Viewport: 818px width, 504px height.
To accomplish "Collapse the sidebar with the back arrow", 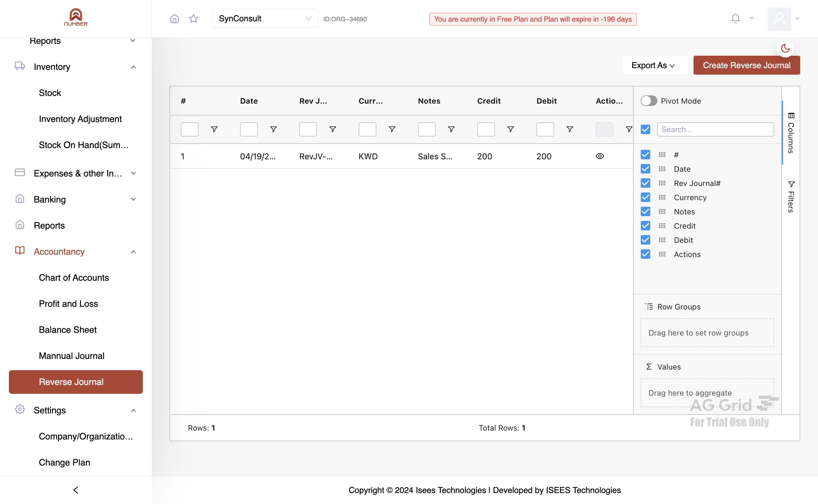I will [x=76, y=490].
